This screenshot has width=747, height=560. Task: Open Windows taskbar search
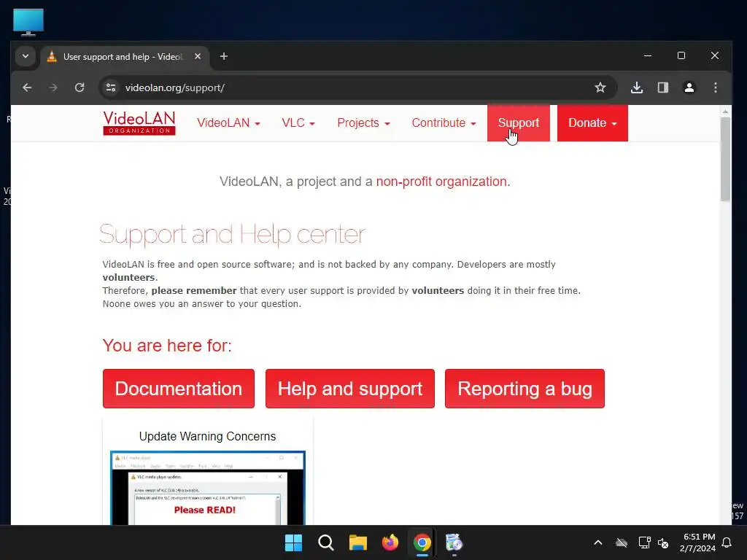point(326,542)
